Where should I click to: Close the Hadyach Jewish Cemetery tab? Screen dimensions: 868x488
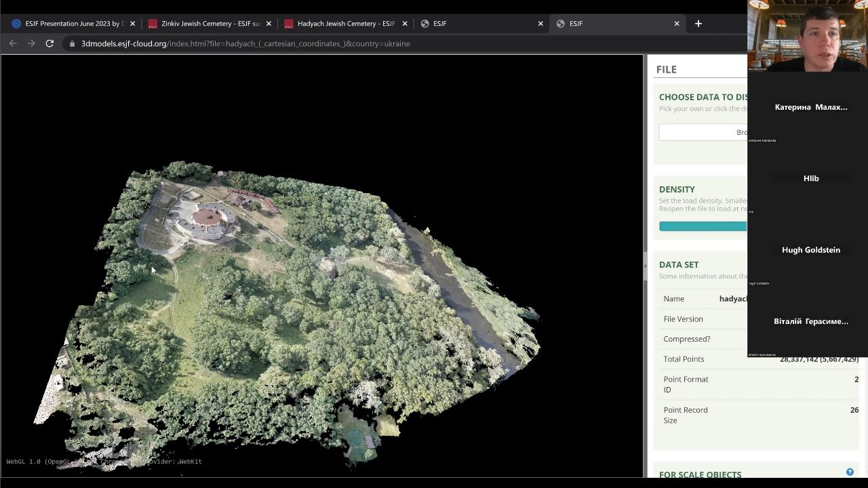pos(405,24)
